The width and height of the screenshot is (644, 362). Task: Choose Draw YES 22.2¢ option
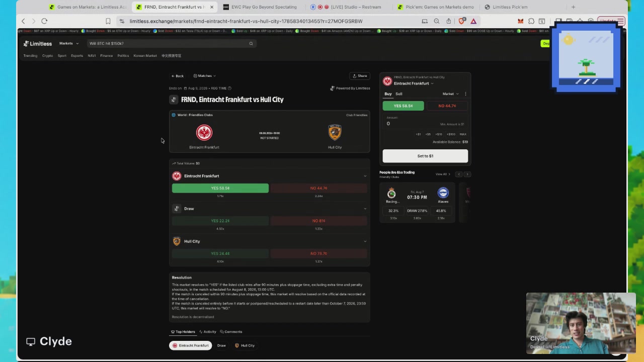[220, 221]
